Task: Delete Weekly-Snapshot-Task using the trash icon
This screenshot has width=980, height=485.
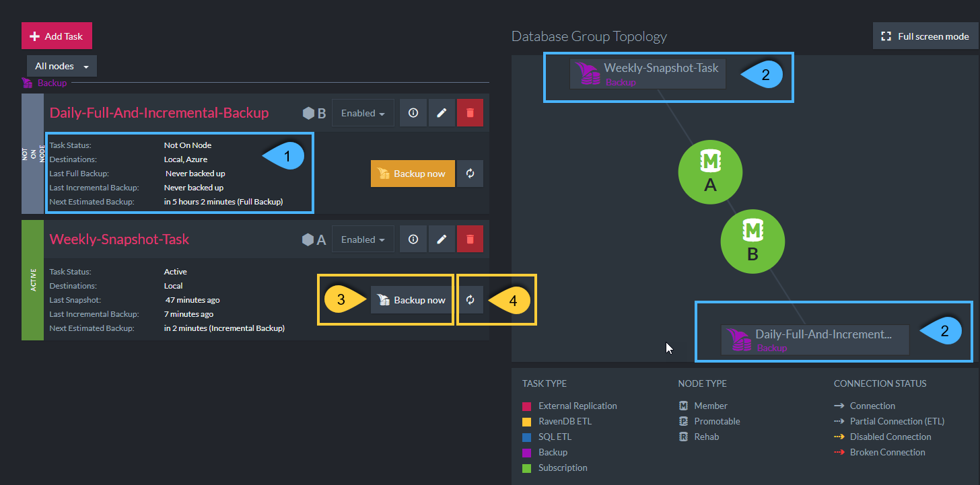Action: pyautogui.click(x=470, y=239)
